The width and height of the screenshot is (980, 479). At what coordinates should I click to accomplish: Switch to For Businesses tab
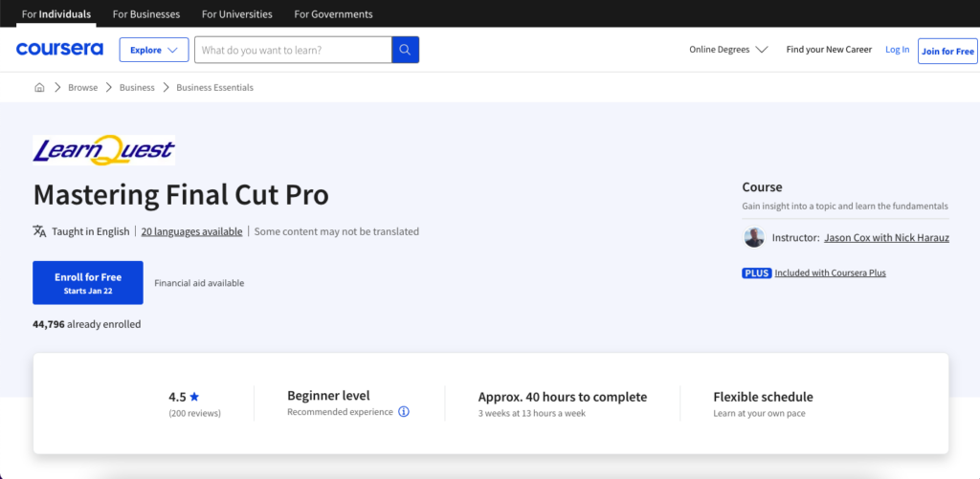(146, 13)
